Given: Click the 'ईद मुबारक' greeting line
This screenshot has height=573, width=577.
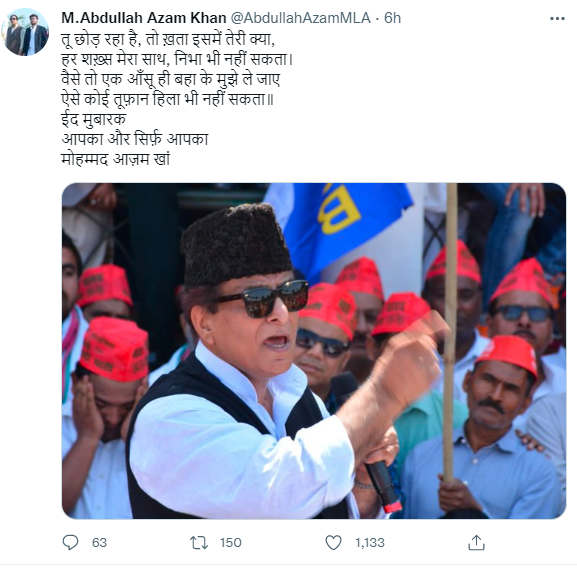Looking at the screenshot, I should [x=94, y=119].
